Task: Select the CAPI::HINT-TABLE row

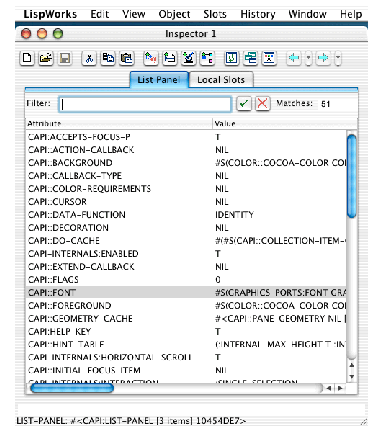Action: 186,345
